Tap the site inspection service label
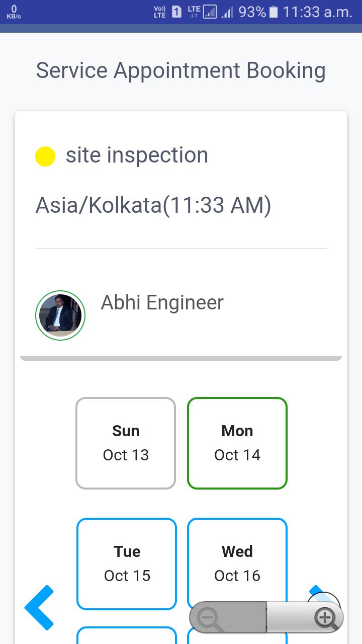 (137, 155)
